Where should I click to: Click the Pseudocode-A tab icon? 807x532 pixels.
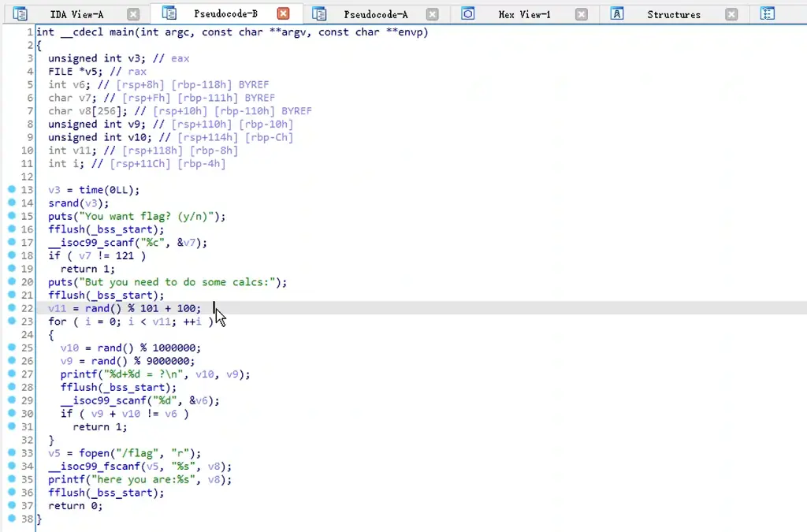click(x=318, y=13)
